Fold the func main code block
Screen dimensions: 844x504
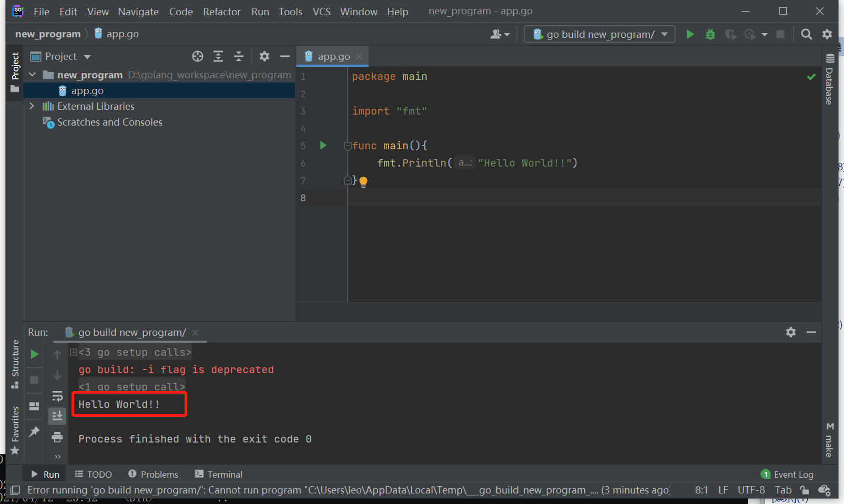[x=348, y=146]
